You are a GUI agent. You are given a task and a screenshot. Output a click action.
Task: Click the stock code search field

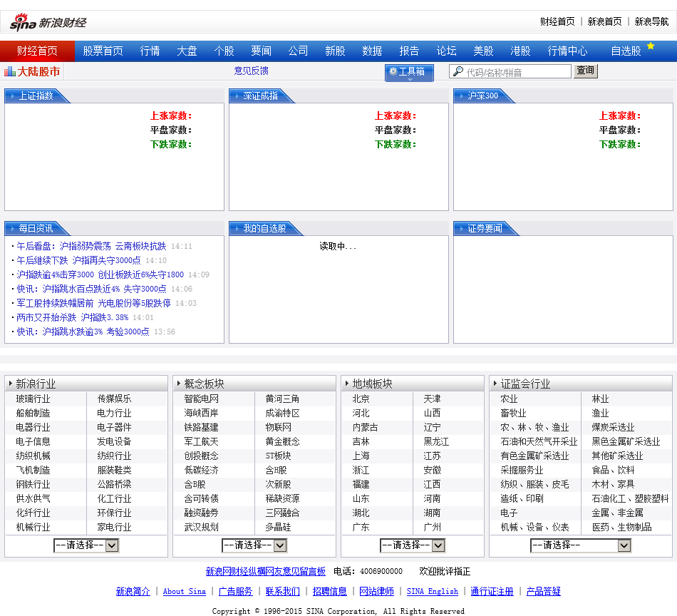[510, 71]
